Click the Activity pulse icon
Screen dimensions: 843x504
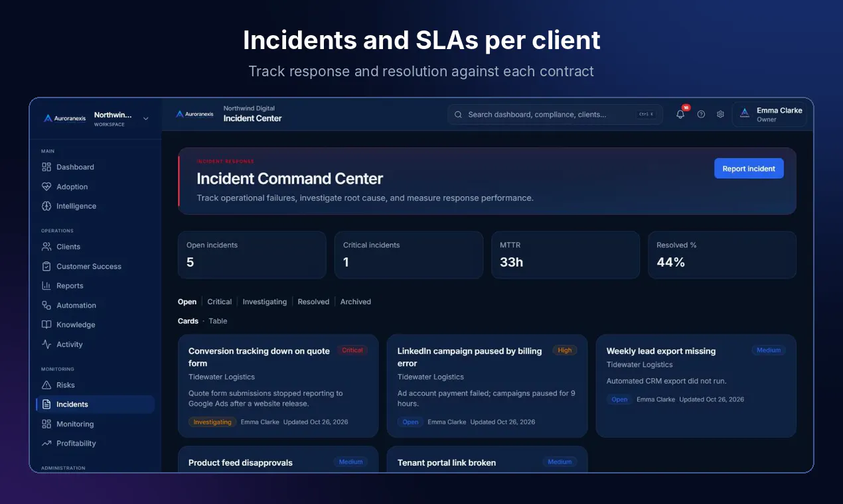tap(46, 345)
